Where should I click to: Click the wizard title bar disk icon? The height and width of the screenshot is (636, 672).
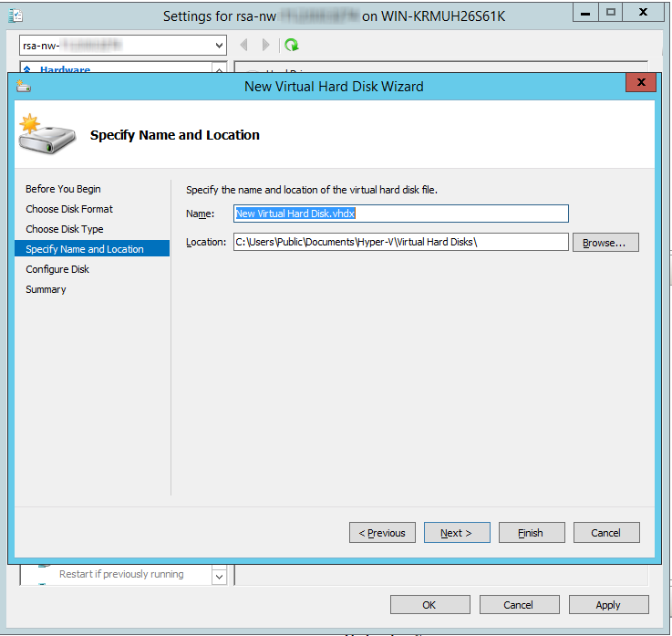(x=24, y=86)
